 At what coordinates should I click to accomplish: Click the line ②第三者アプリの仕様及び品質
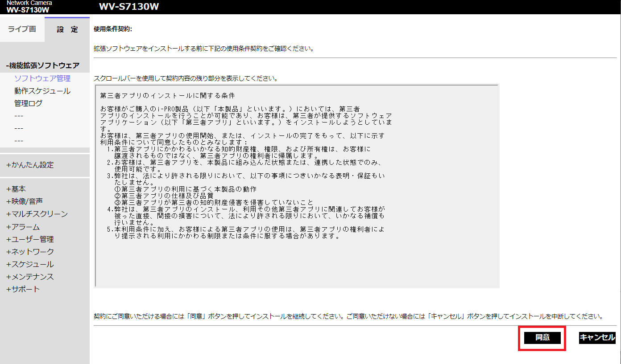click(164, 196)
